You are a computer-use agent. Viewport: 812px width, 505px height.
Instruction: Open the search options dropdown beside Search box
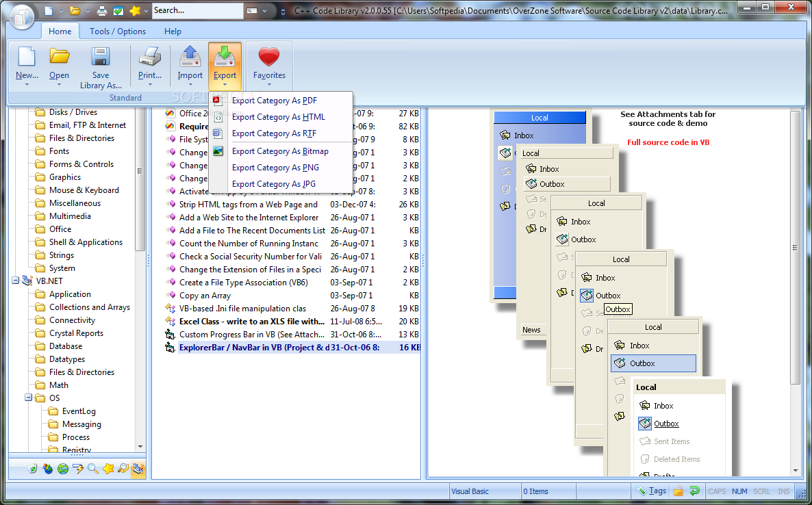[265, 10]
